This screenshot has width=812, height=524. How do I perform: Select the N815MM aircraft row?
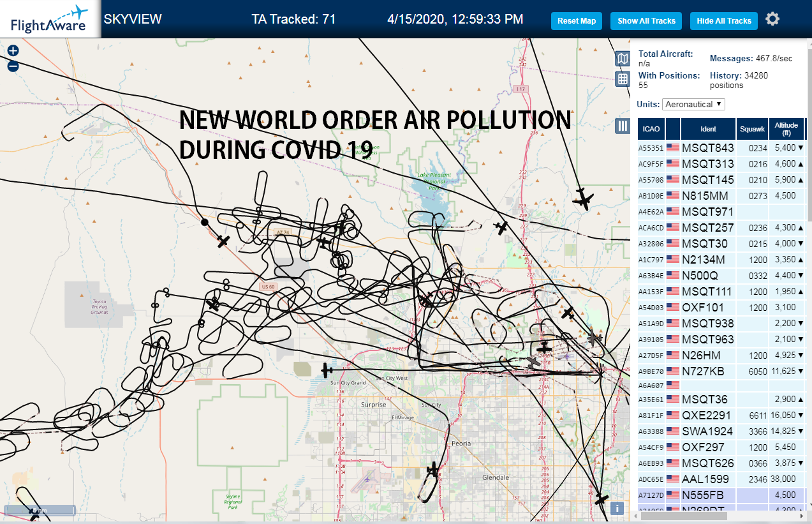click(x=721, y=196)
